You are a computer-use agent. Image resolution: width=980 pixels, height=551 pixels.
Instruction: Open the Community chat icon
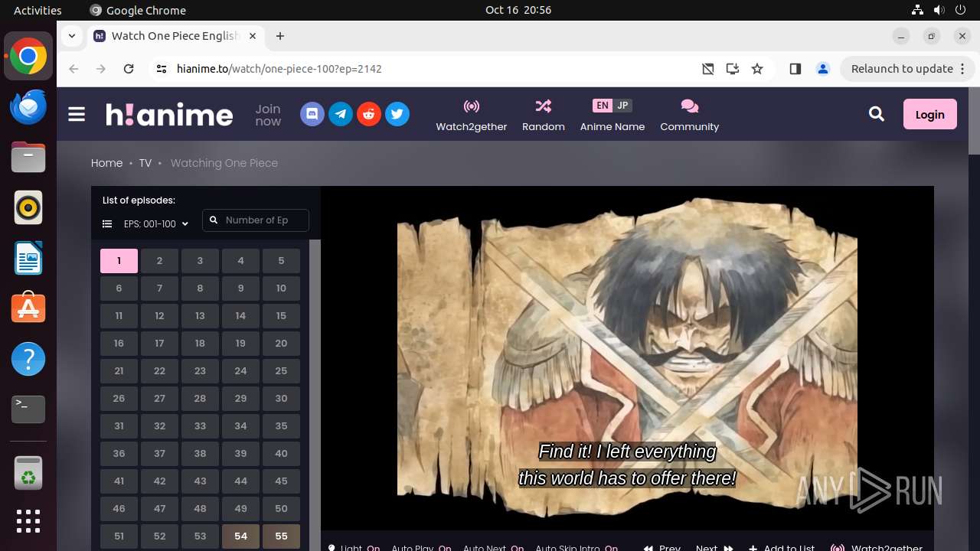coord(689,106)
